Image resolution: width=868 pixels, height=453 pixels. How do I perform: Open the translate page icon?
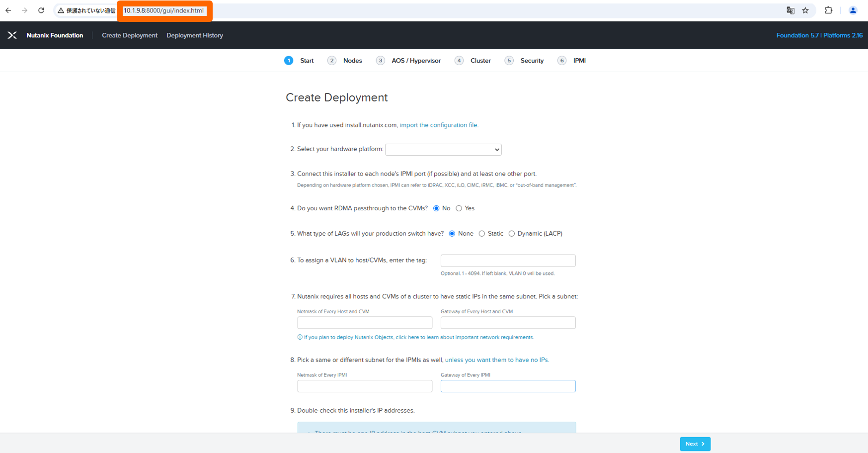coord(790,10)
